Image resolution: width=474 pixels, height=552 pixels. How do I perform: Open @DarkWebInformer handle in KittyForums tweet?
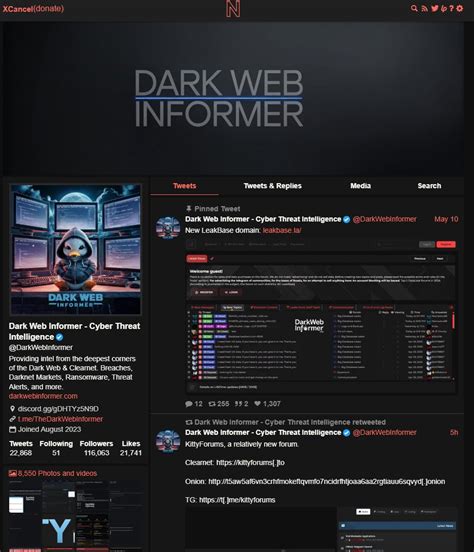coord(385,433)
